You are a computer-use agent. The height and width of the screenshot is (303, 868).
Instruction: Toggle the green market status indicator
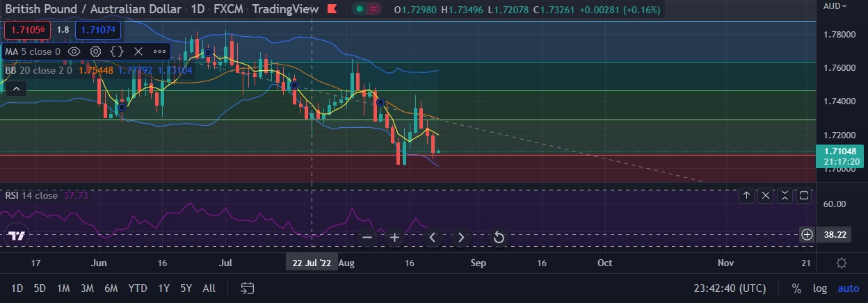pos(359,9)
